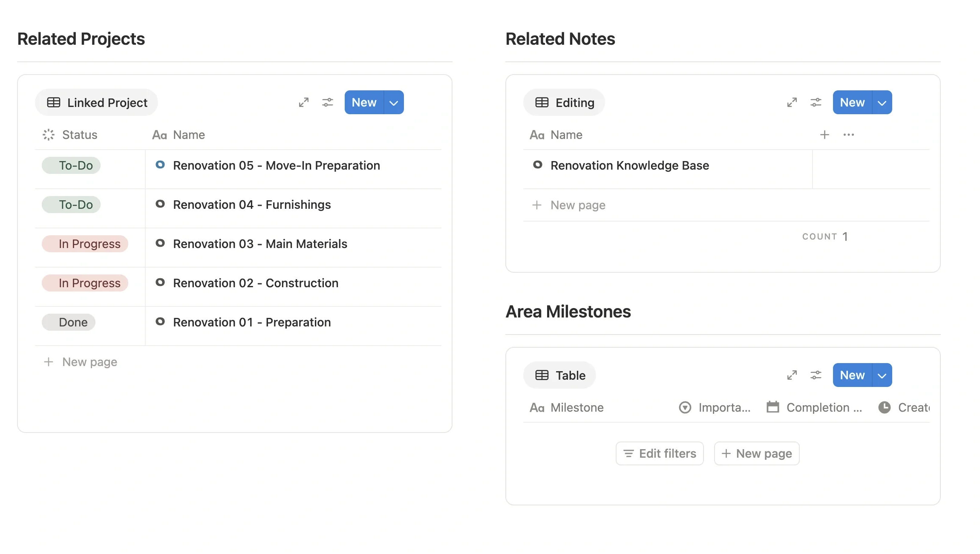Image resolution: width=980 pixels, height=554 pixels.
Task: Click Edit filters in Area Milestones
Action: click(660, 453)
